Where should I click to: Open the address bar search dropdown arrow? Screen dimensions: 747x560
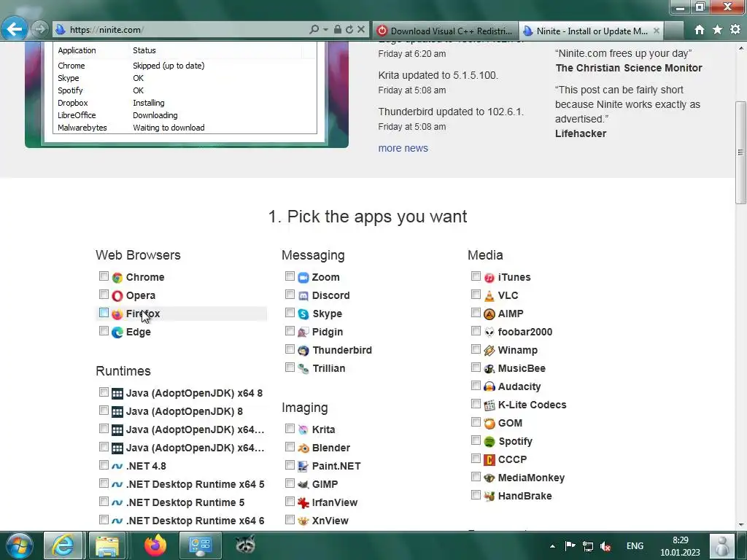(326, 29)
